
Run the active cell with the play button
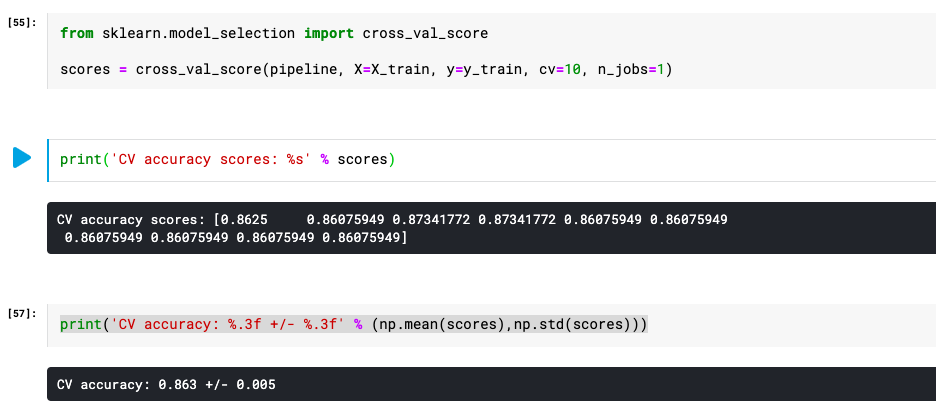tap(22, 158)
